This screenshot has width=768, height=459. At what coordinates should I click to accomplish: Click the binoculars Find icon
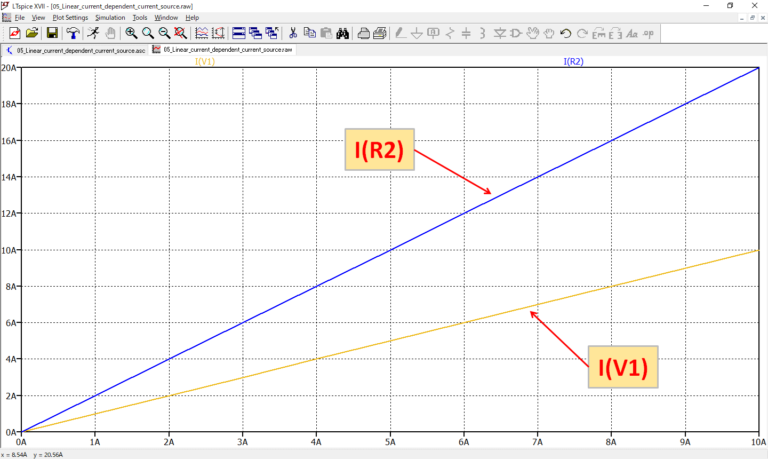[x=342, y=33]
